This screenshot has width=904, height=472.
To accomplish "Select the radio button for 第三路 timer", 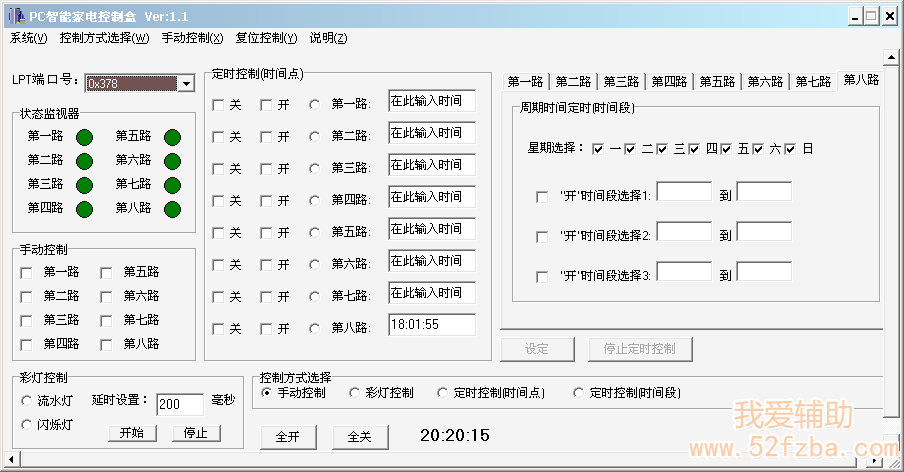I will tap(314, 168).
